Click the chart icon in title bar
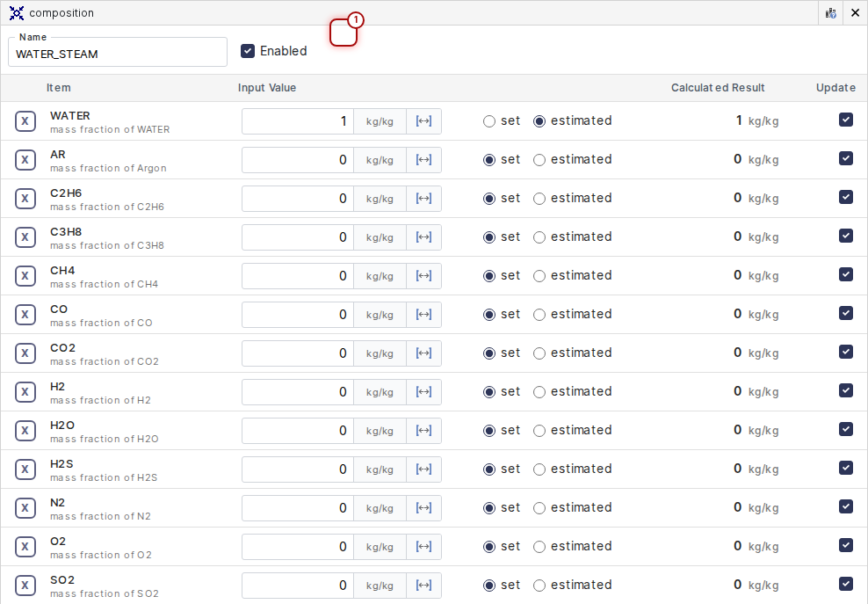 pyautogui.click(x=830, y=13)
